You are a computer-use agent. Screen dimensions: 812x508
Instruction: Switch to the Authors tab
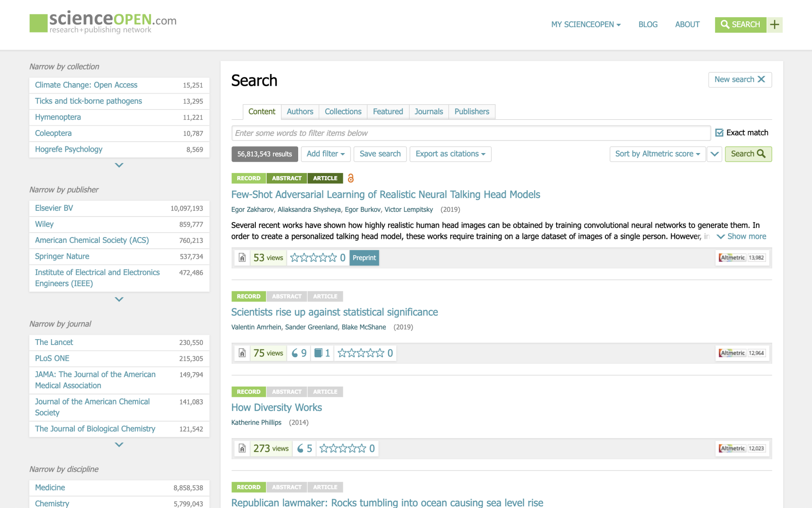pos(300,112)
